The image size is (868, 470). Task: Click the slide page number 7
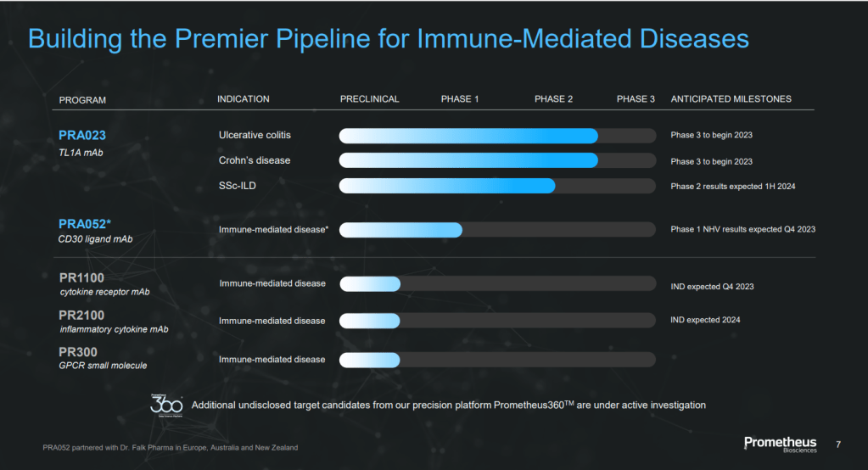tap(838, 445)
